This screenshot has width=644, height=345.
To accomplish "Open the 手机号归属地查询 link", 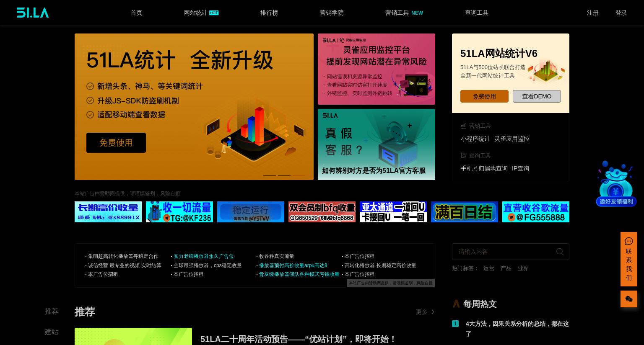I will tap(484, 168).
